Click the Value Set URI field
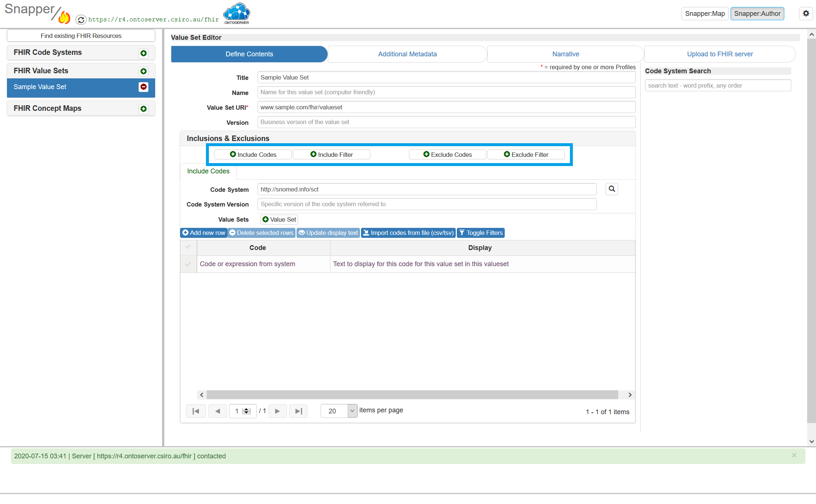Viewport: 816px width, 504px height. [x=446, y=107]
